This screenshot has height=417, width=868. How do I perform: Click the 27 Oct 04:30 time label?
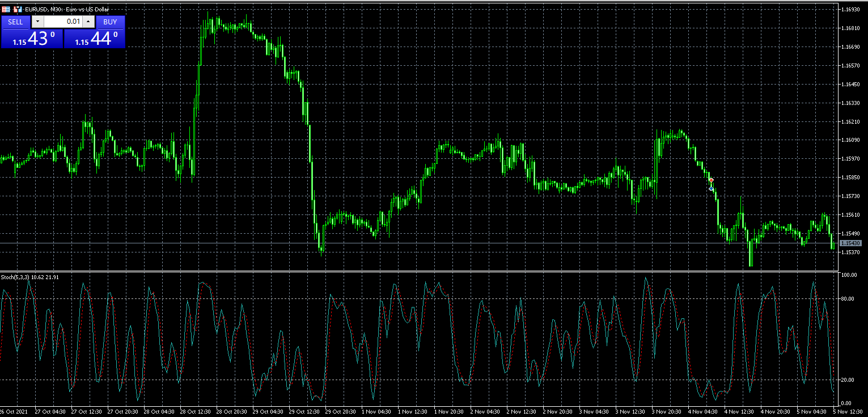(x=50, y=411)
